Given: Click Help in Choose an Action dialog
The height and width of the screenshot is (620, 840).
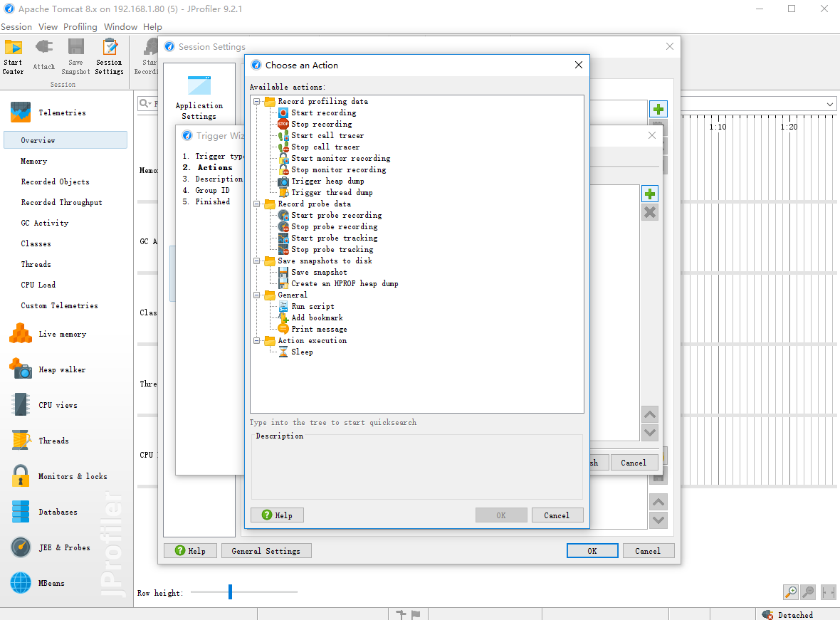Looking at the screenshot, I should [277, 515].
